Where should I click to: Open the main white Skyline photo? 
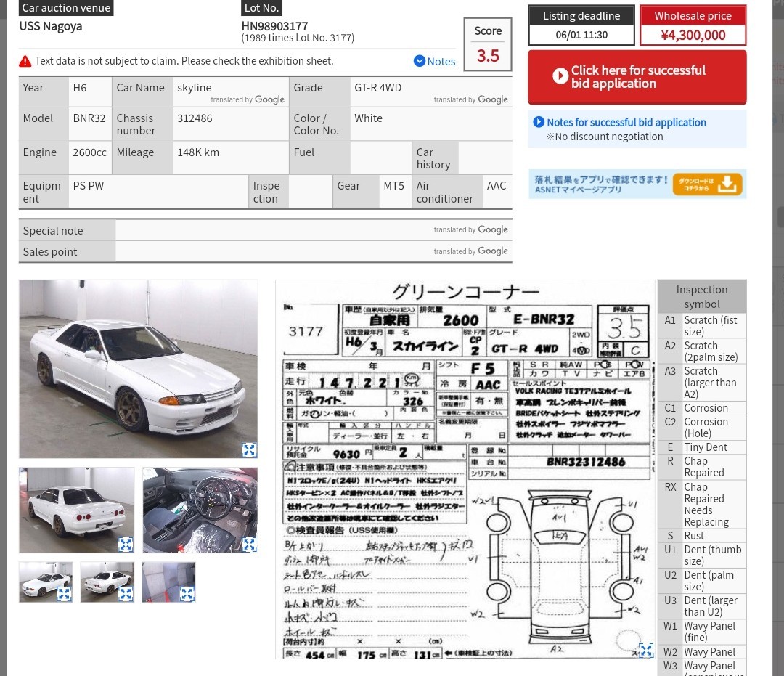pyautogui.click(x=139, y=369)
